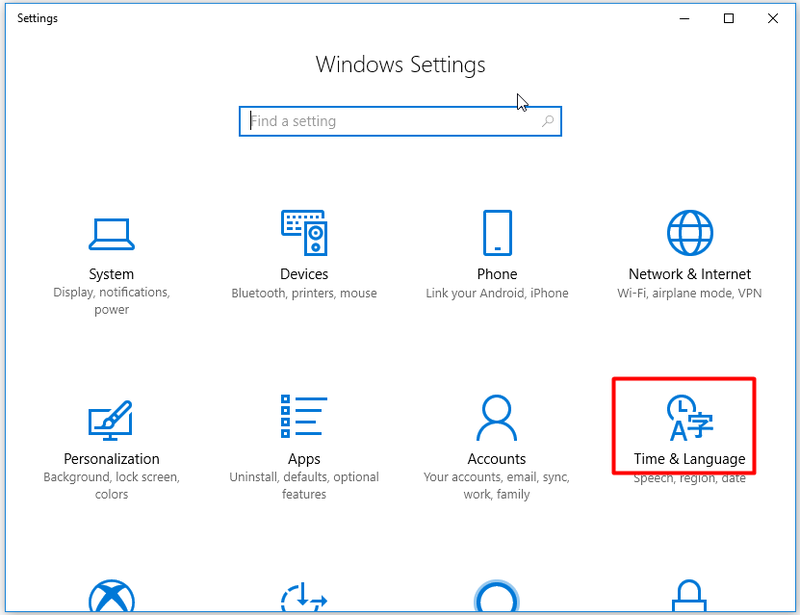This screenshot has height=615, width=800.
Task: Select the Phone category label
Action: pyautogui.click(x=497, y=274)
